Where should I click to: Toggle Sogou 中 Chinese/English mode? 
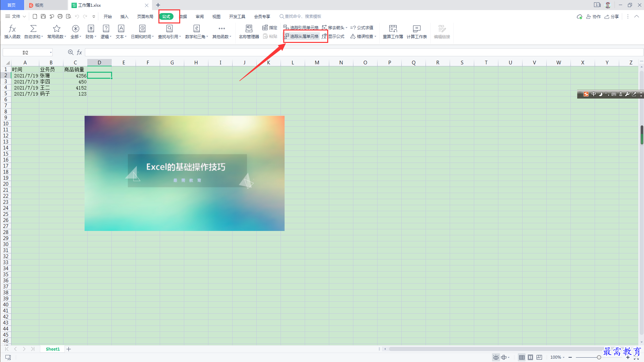594,95
